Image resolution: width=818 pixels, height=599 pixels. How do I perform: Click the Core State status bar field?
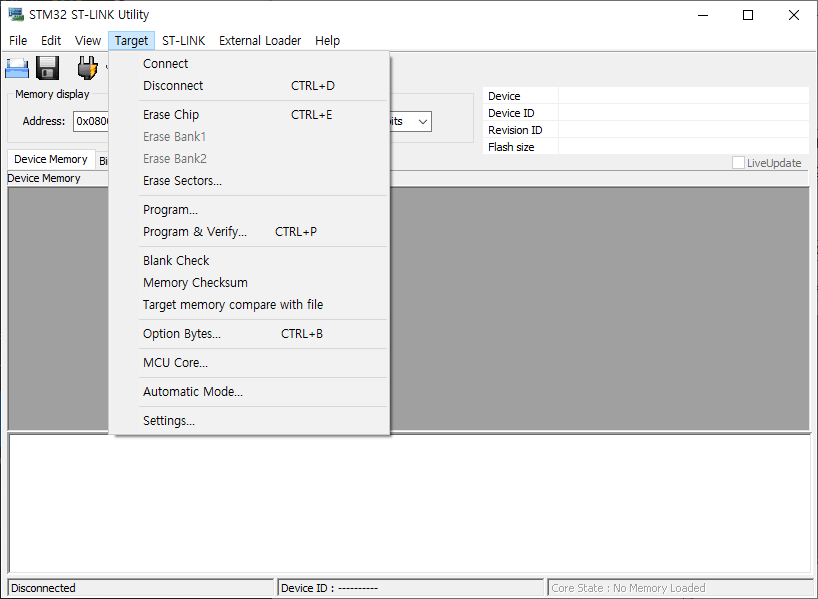(x=680, y=588)
